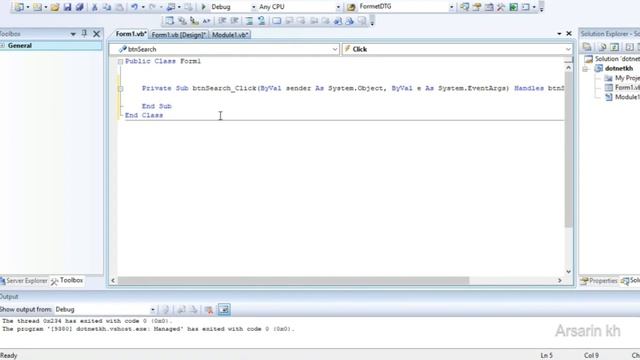Click Clear All icon in Output panel

(x=209, y=310)
